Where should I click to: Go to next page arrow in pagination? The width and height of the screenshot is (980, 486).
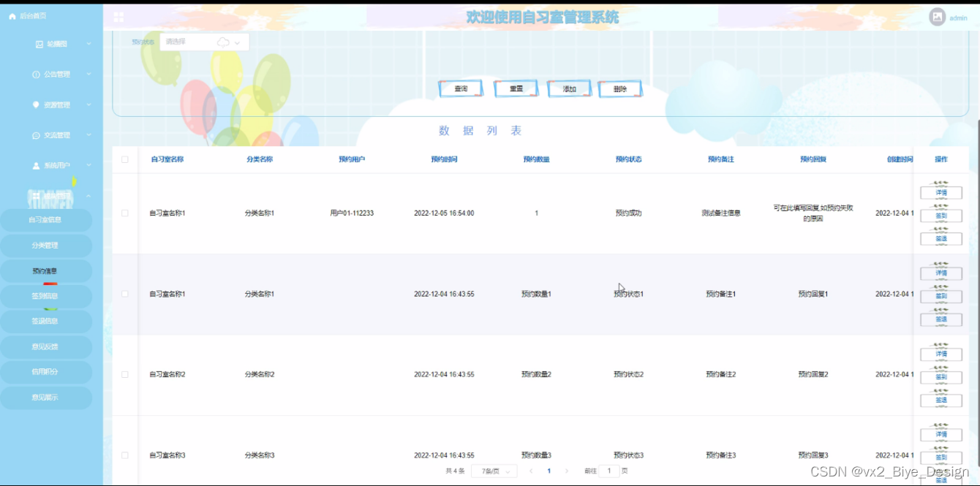567,471
